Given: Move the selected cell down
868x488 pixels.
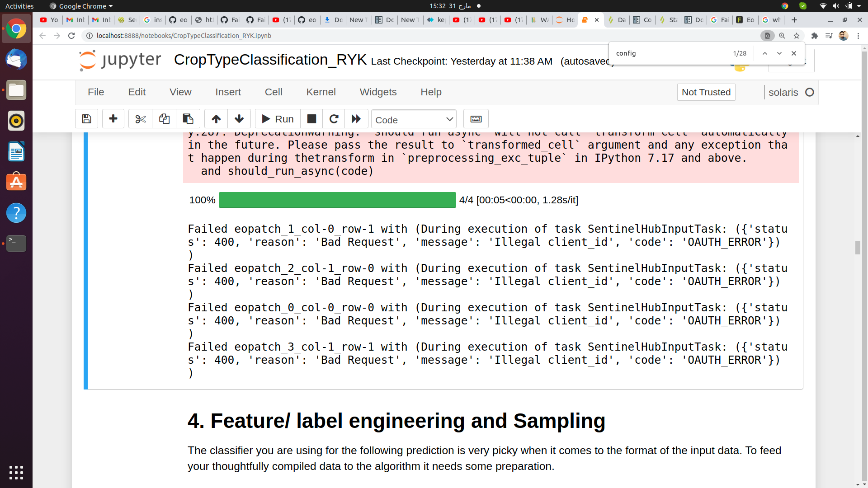Looking at the screenshot, I should point(239,118).
